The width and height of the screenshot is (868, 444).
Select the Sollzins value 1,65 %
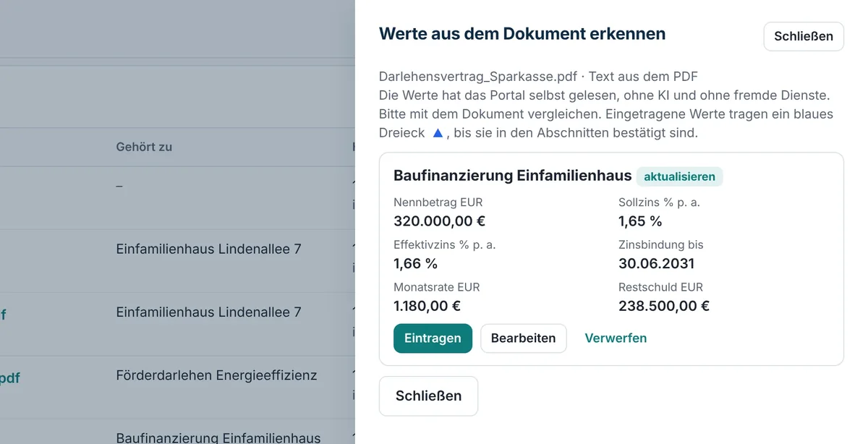640,221
